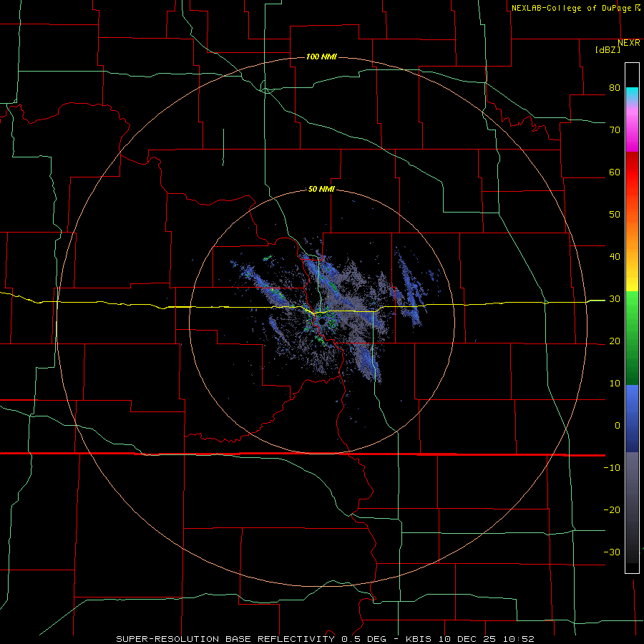Image resolution: width=644 pixels, height=644 pixels.
Task: Click the 30 value on the dBZ scale
Action: (615, 298)
